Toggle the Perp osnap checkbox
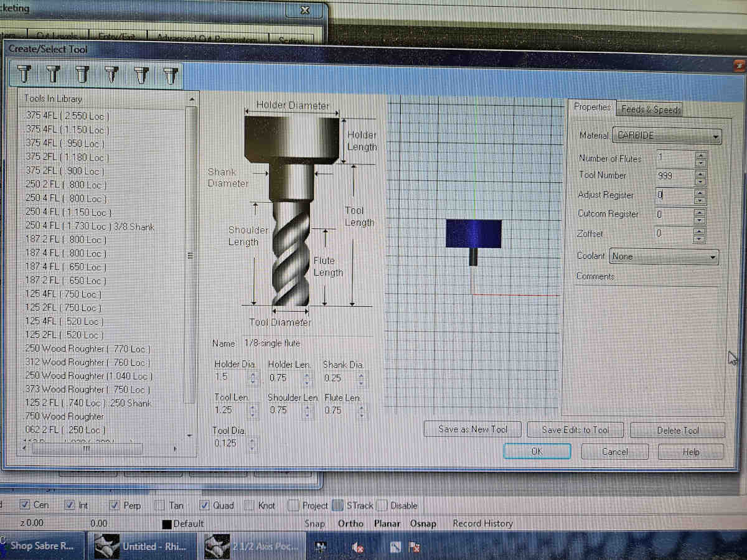The width and height of the screenshot is (747, 560). (x=115, y=505)
